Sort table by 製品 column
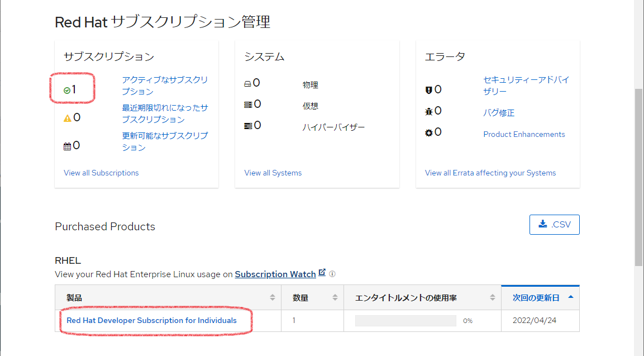Screen dimensions: 644x356 pos(168,297)
